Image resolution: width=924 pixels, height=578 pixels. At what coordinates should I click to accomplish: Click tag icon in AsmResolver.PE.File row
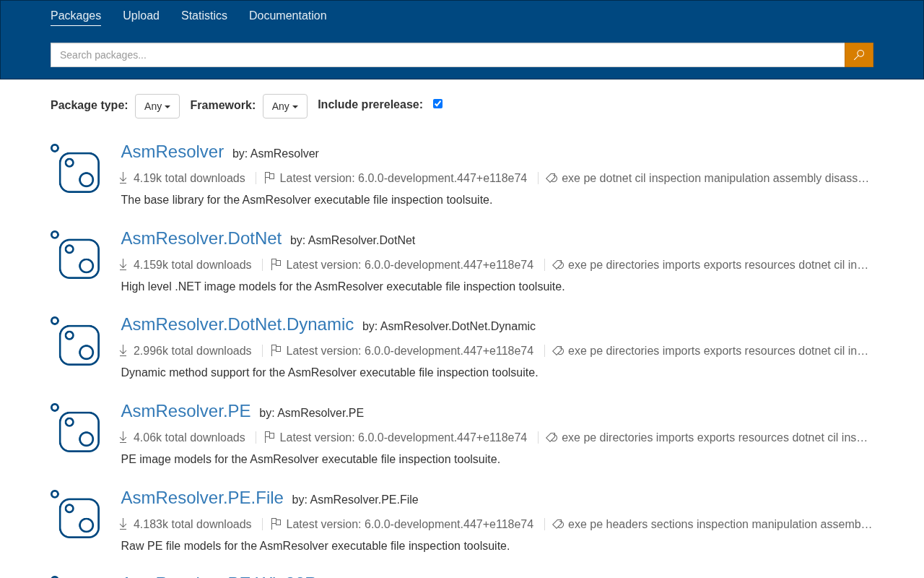(x=558, y=524)
